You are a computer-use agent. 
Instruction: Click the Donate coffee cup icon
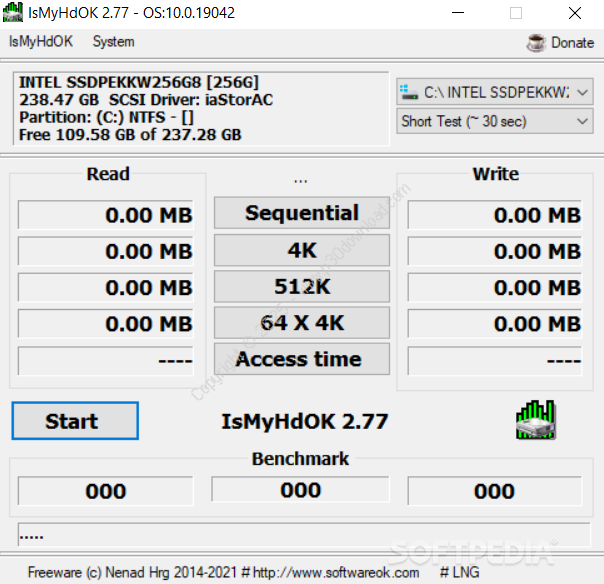535,42
